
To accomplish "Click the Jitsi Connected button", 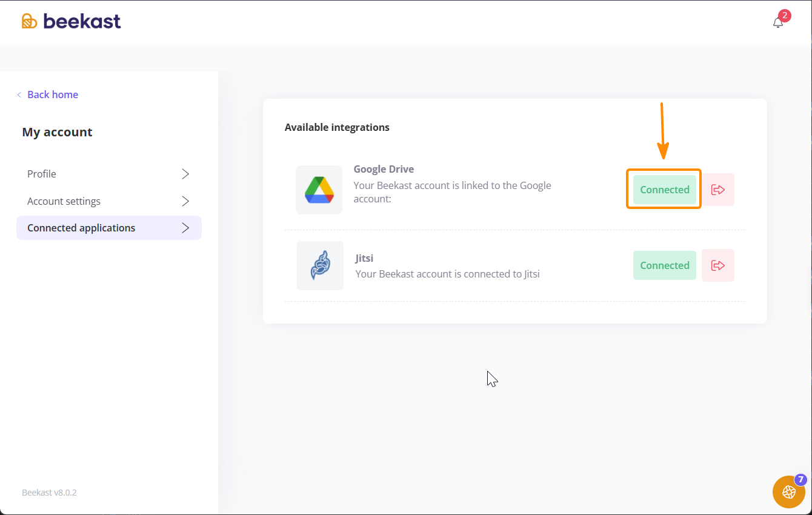I will pos(665,265).
